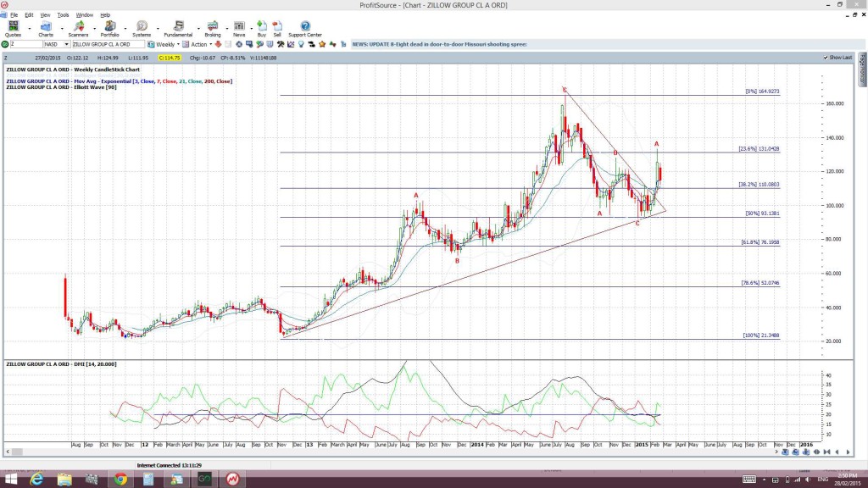Click the monitor screen icon in chart toolbar
868x488 pixels.
pyautogui.click(x=249, y=44)
